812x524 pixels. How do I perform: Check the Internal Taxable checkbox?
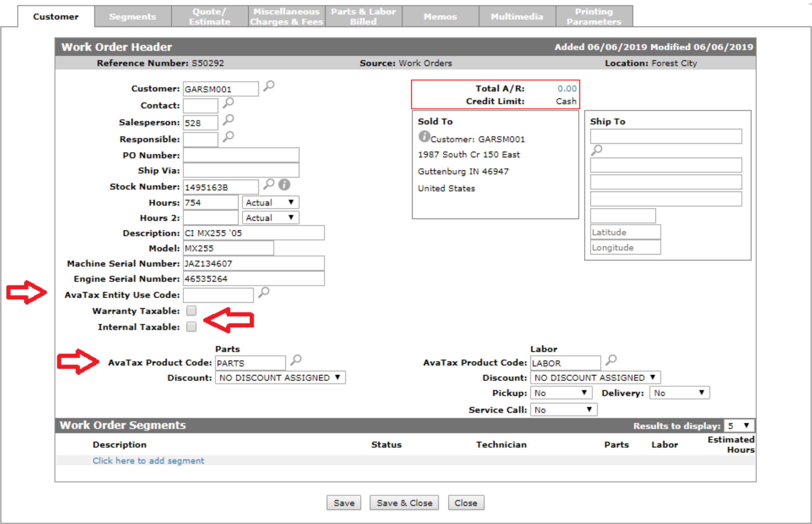pos(191,327)
